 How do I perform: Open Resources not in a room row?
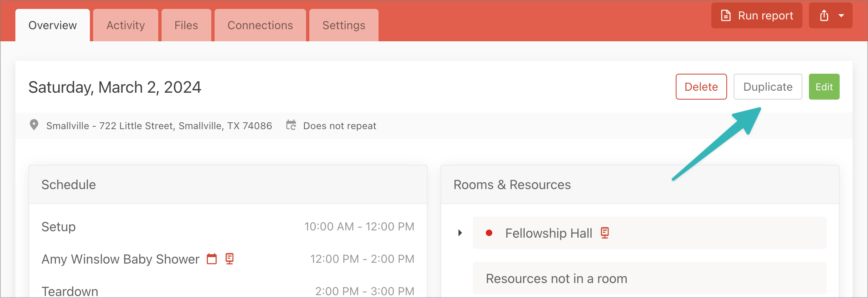(x=649, y=278)
